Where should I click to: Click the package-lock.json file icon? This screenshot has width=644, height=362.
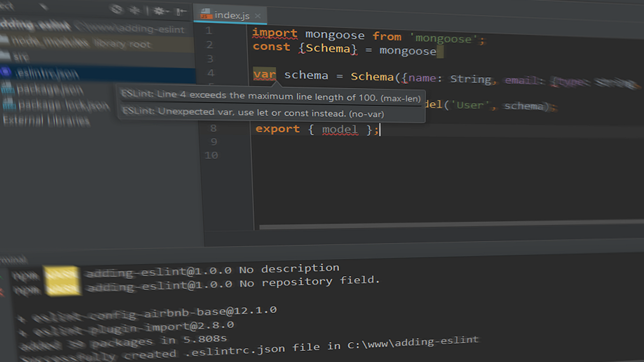(8, 105)
